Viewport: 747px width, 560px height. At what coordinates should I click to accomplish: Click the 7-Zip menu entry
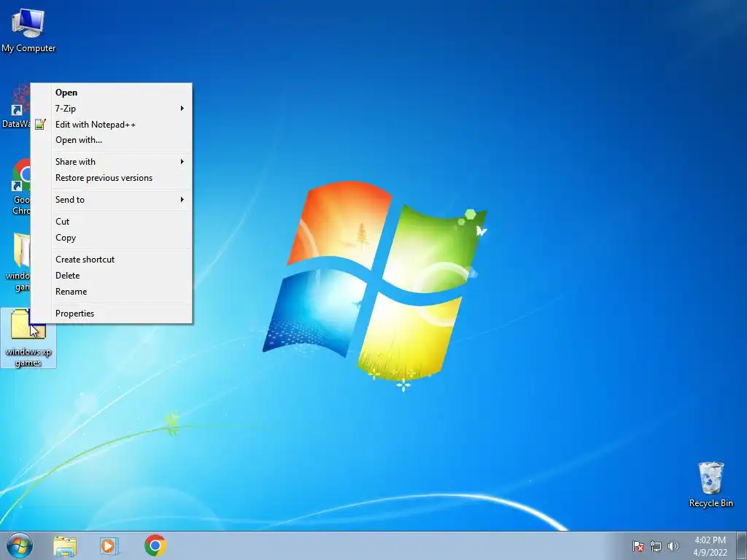click(x=112, y=109)
